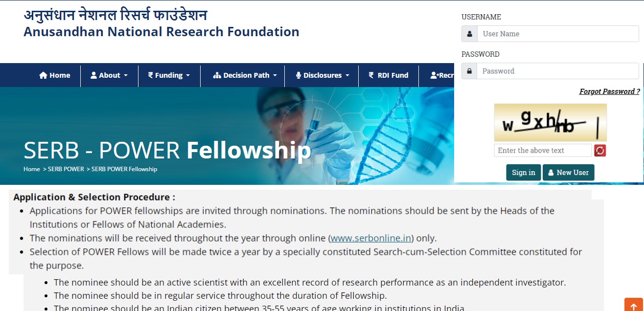
Task: Open the Forgot Password link
Action: click(x=609, y=91)
